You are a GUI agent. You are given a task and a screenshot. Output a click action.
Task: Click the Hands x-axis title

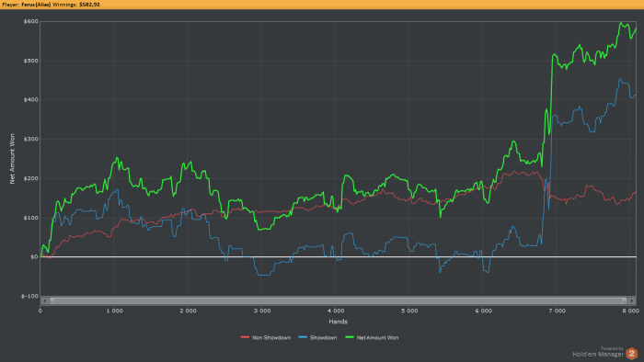pos(338,322)
